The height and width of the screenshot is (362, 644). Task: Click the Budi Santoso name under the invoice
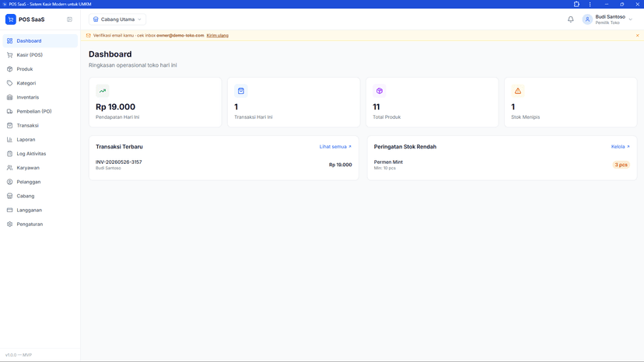108,168
